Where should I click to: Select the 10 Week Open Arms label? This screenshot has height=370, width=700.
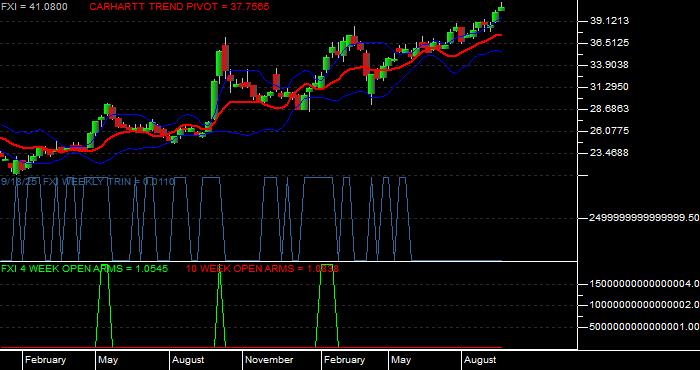[x=262, y=269]
